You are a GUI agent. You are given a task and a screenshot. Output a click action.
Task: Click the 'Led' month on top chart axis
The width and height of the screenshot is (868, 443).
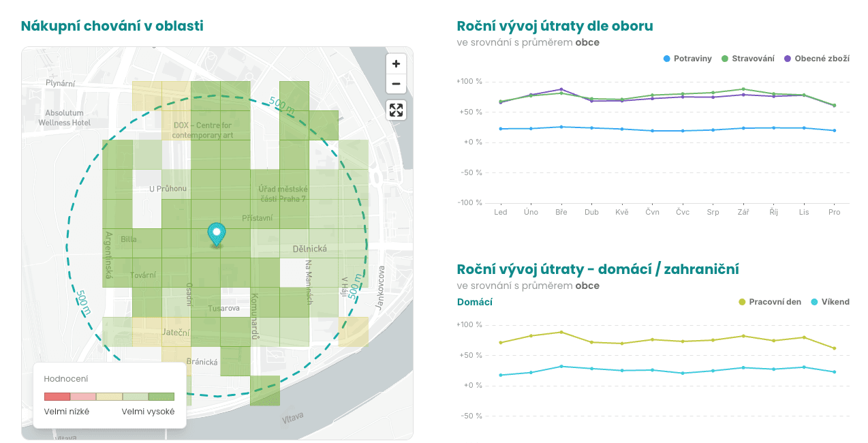(x=501, y=212)
